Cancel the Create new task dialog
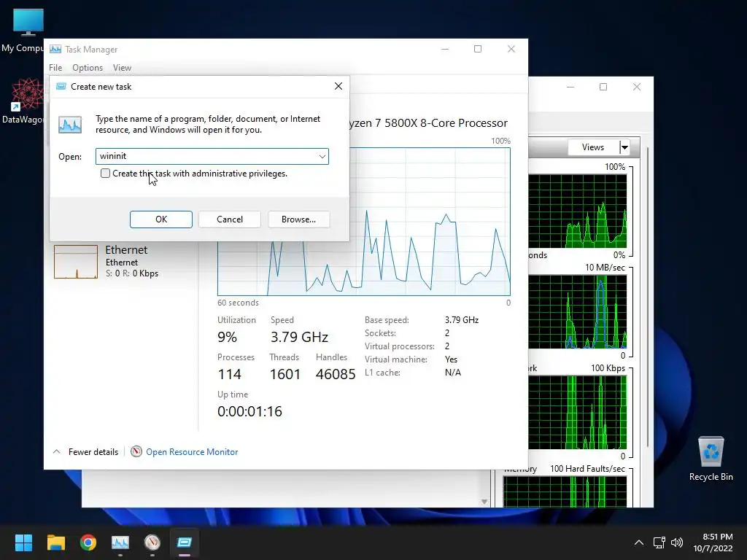This screenshot has height=560, width=747. [230, 219]
